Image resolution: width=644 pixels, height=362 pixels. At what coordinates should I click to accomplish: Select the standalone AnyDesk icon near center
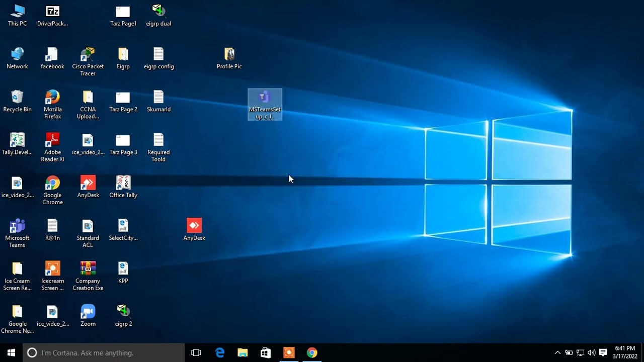tap(194, 230)
